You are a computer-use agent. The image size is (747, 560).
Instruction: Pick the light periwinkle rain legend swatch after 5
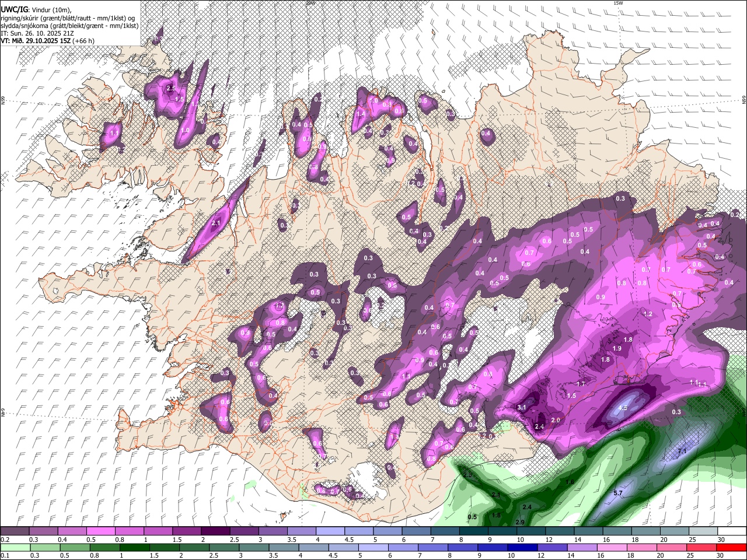tap(373, 547)
